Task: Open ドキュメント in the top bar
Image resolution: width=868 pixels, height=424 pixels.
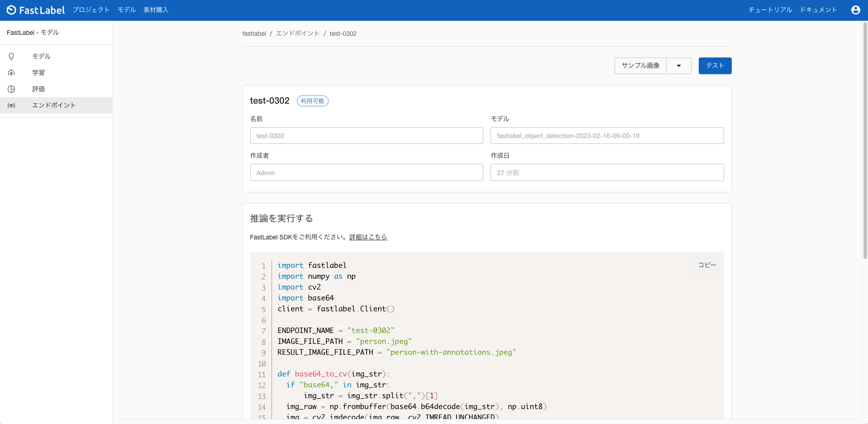Action: [x=819, y=10]
